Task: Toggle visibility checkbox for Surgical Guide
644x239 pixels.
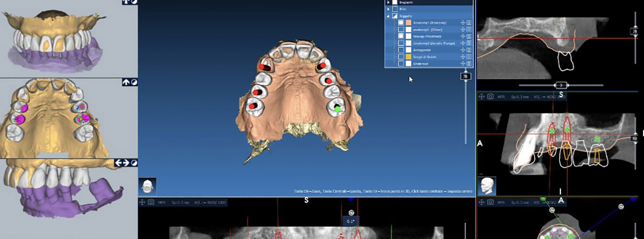Action: tap(401, 56)
